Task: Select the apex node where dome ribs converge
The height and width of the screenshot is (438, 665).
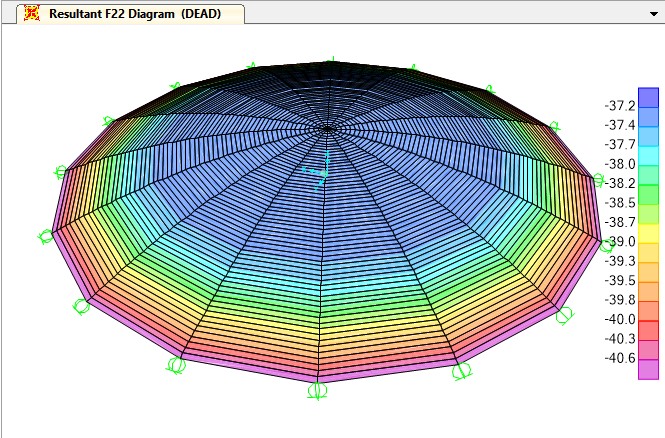Action: click(x=327, y=128)
